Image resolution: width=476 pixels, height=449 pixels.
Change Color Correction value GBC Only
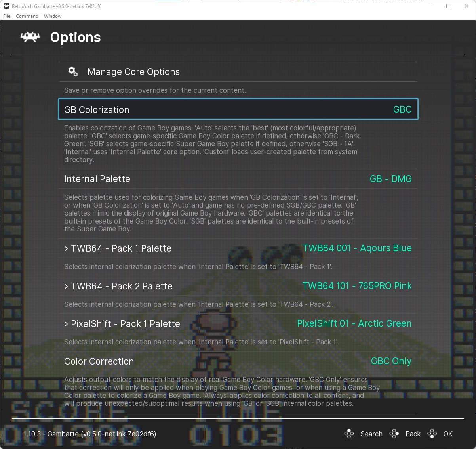click(391, 361)
